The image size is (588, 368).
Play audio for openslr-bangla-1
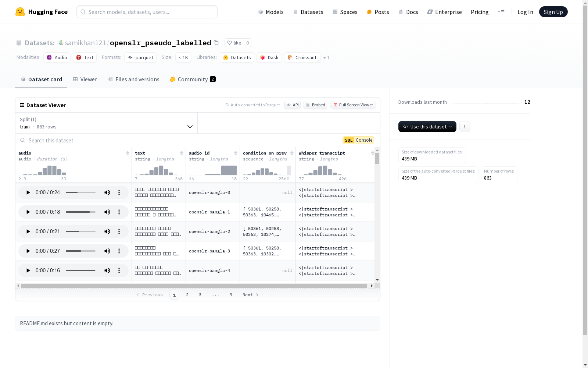(28, 212)
